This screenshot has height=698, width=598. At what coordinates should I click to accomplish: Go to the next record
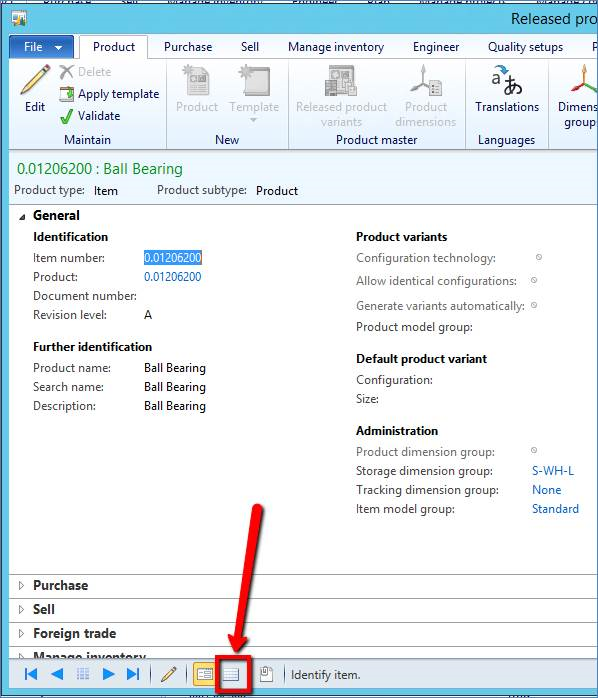[x=108, y=674]
